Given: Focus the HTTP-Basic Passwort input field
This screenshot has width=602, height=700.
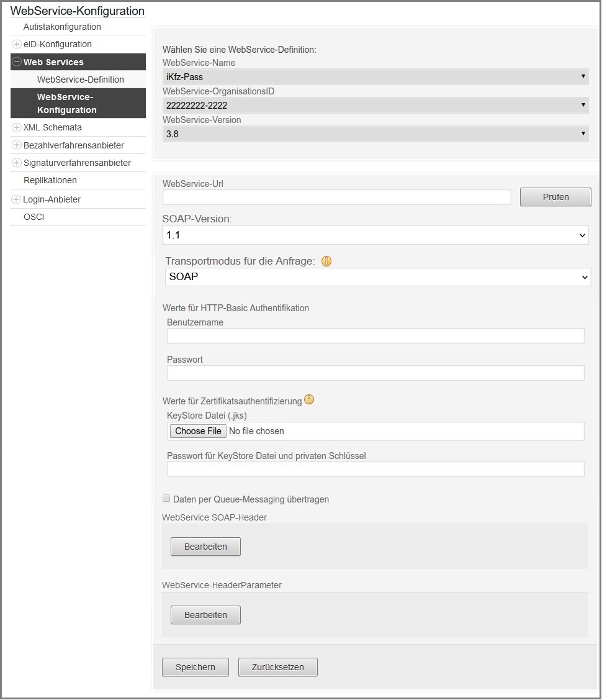Looking at the screenshot, I should 375,373.
